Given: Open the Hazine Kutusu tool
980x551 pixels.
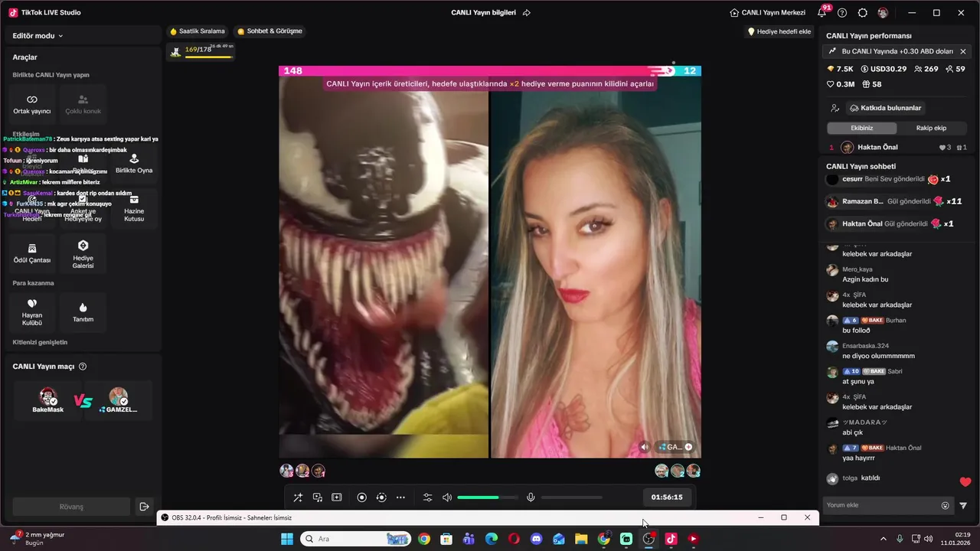Looking at the screenshot, I should 134,208.
